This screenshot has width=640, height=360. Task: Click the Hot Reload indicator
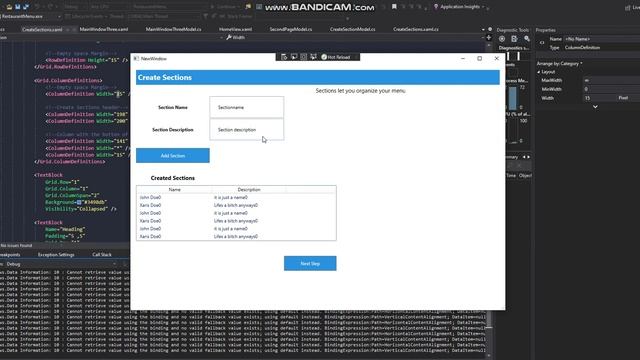(x=336, y=57)
